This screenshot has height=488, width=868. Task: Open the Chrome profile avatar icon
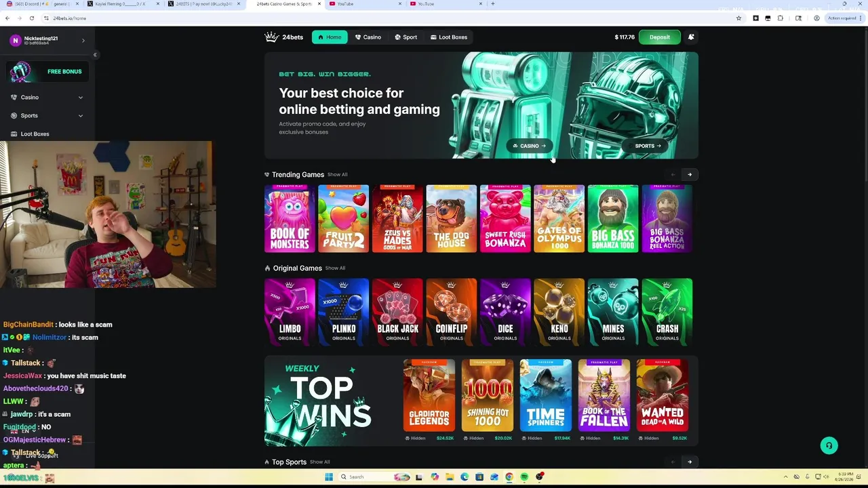click(x=816, y=18)
